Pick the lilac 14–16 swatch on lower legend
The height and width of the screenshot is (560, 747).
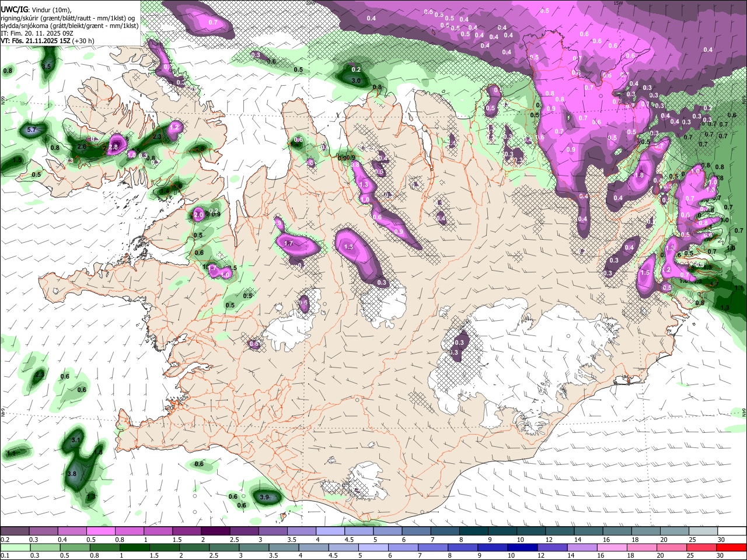[582, 547]
